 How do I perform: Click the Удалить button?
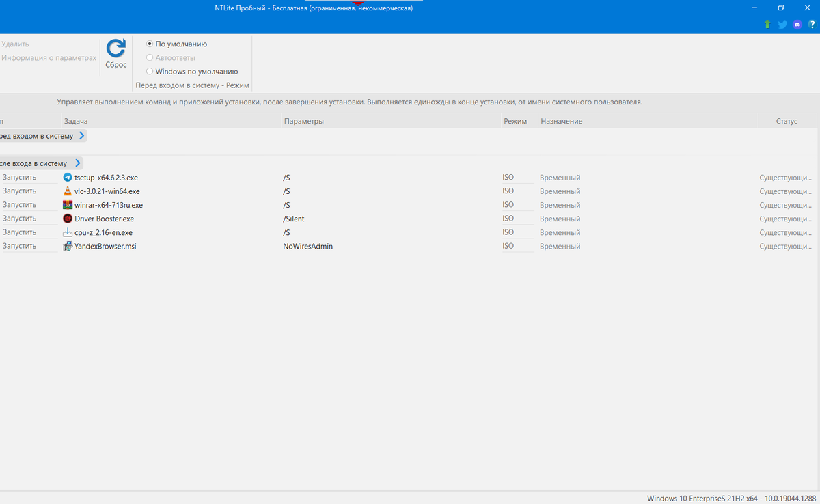15,44
